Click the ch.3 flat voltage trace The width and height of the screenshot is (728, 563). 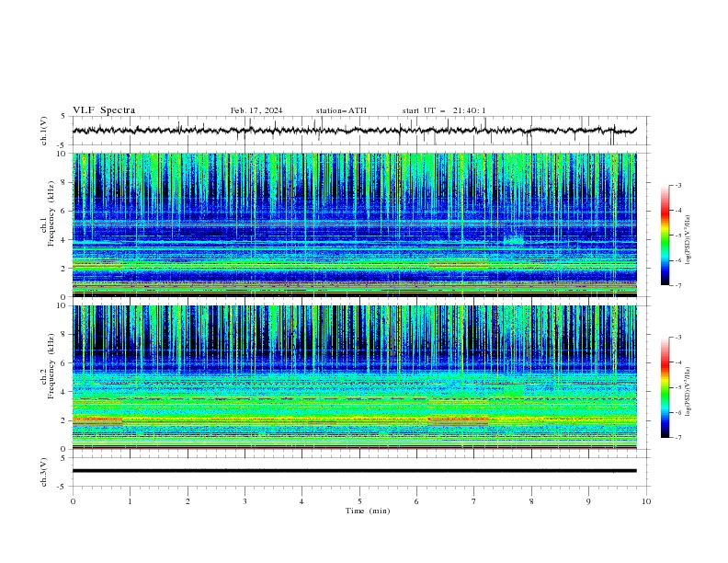(354, 471)
